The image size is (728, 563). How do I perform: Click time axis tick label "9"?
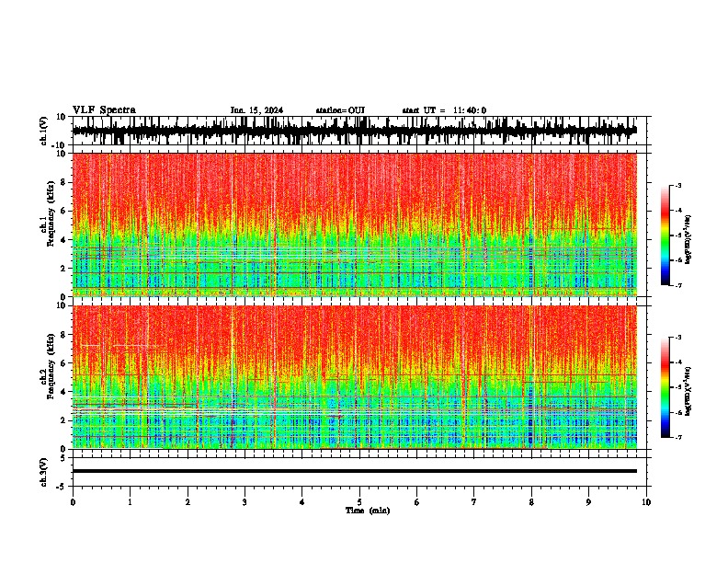tap(588, 502)
